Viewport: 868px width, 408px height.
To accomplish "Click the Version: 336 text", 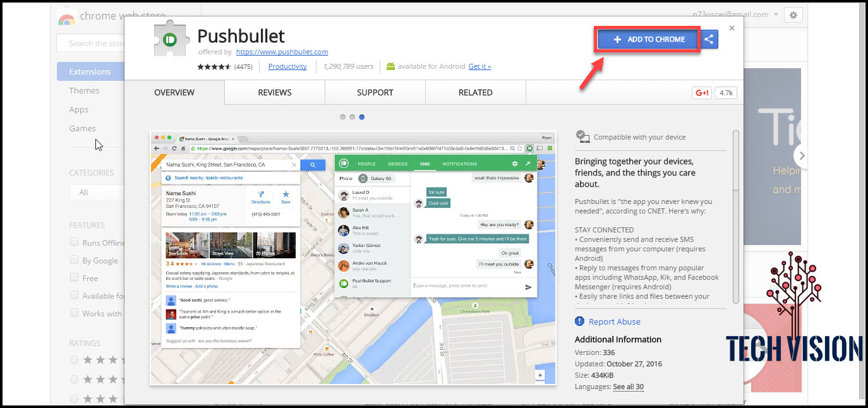I will point(594,352).
